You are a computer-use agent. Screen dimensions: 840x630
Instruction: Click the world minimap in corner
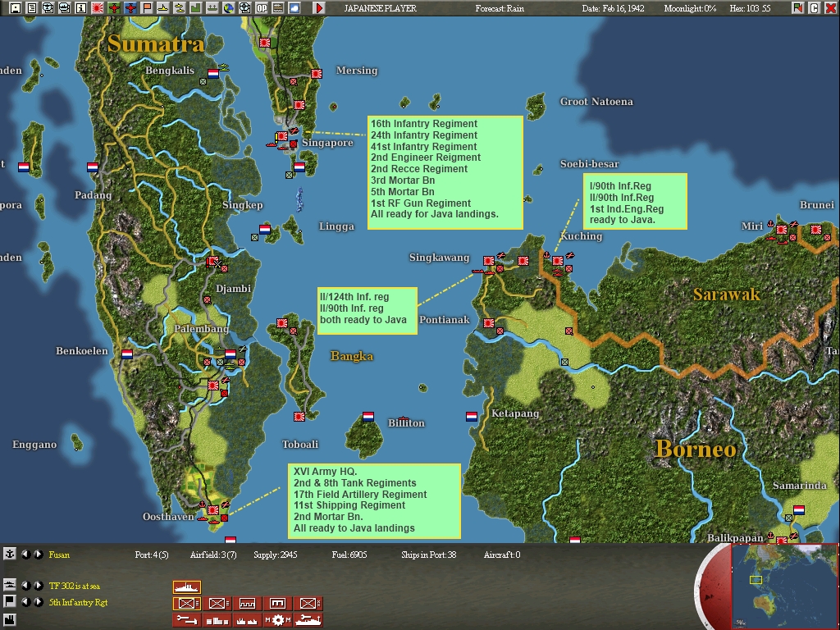784,586
